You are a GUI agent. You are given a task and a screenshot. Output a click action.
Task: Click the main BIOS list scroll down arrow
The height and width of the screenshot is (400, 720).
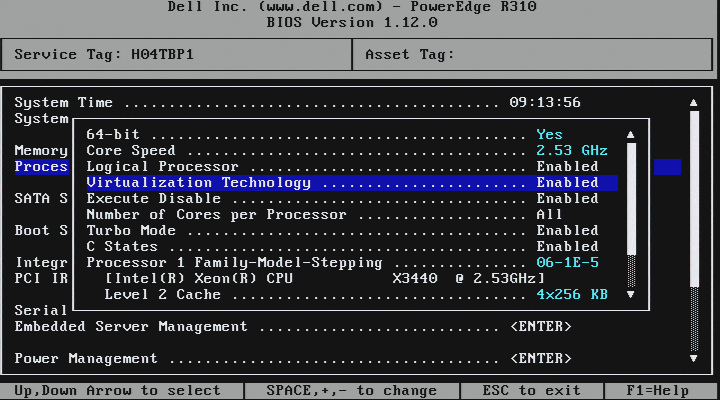[x=694, y=358]
